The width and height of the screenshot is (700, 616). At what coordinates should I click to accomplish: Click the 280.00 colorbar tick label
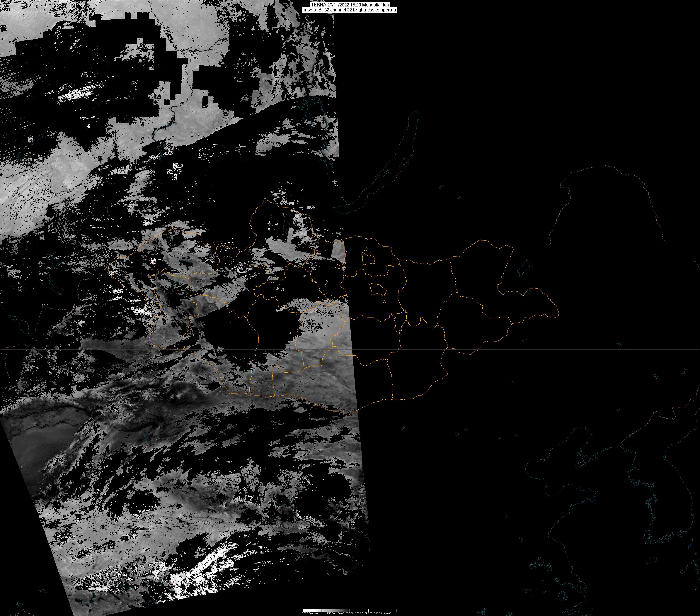pyautogui.click(x=359, y=613)
